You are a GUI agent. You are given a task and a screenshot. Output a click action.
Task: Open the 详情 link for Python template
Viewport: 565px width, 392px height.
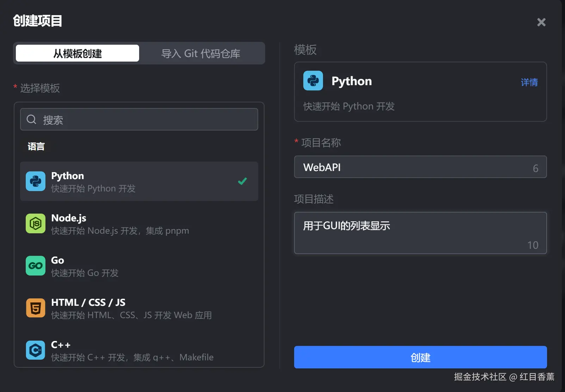[x=529, y=82]
